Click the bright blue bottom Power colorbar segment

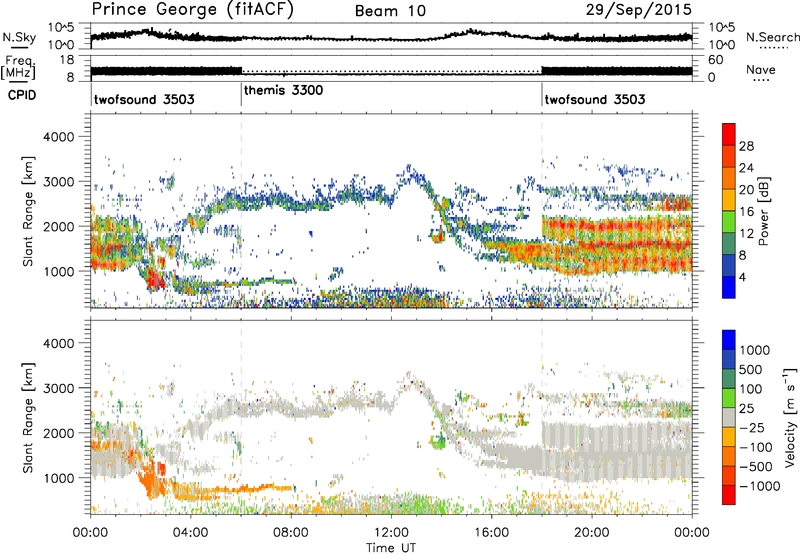(x=729, y=288)
